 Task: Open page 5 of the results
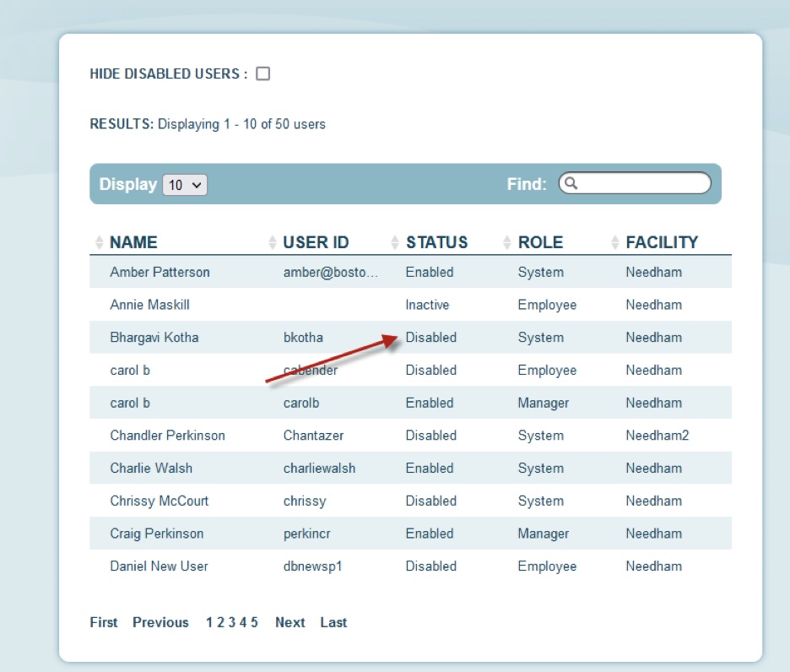[x=254, y=622]
